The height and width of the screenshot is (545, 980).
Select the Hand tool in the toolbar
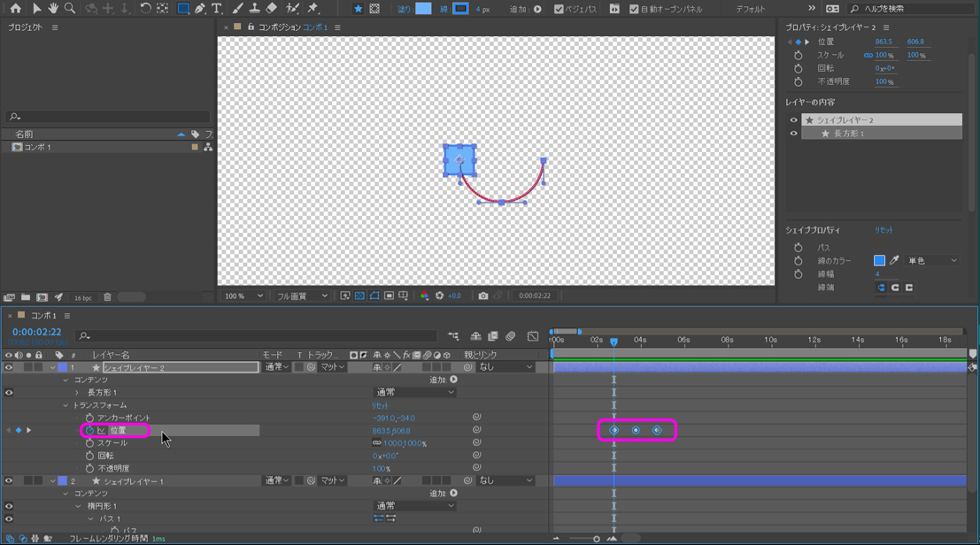pyautogui.click(x=53, y=8)
